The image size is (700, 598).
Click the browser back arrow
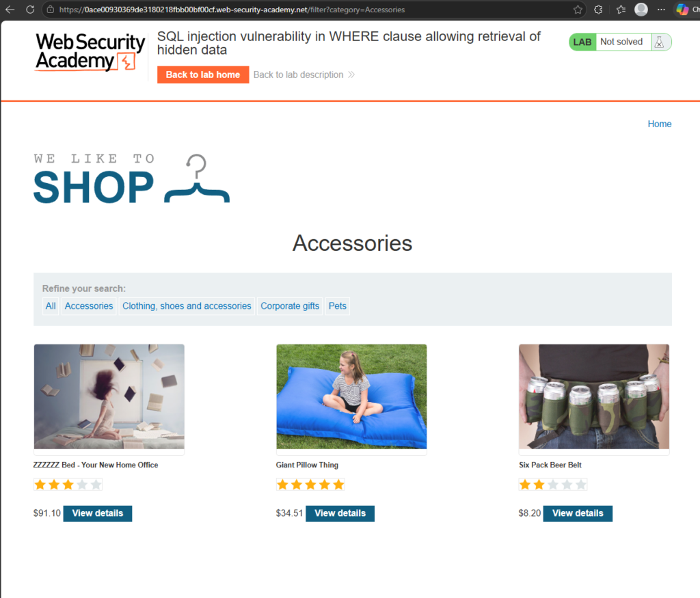pyautogui.click(x=10, y=10)
